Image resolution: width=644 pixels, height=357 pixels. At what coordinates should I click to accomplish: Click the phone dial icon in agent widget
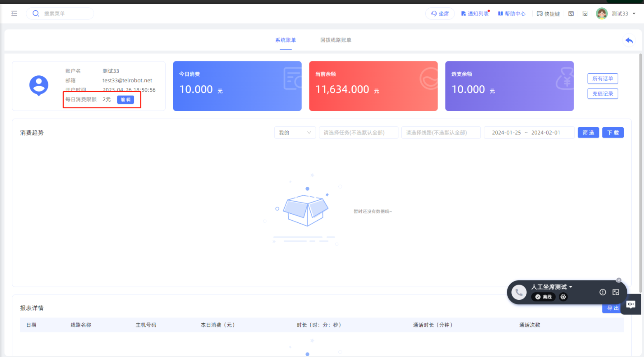(x=519, y=292)
